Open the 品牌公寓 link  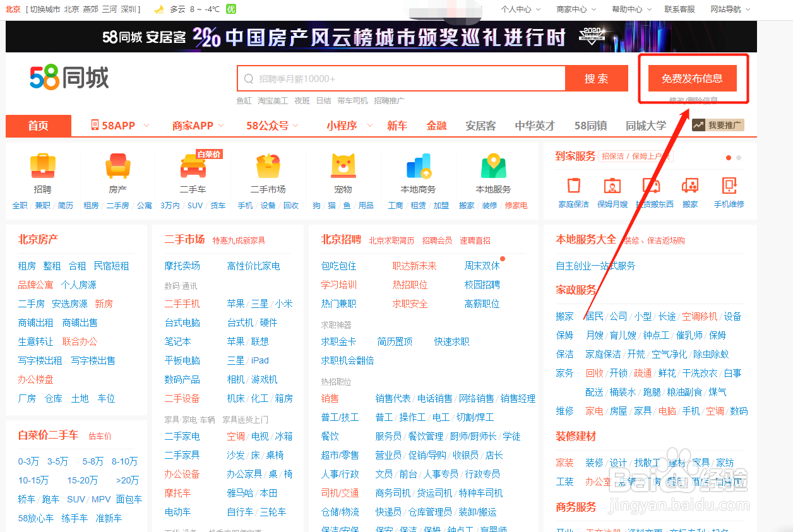[35, 285]
